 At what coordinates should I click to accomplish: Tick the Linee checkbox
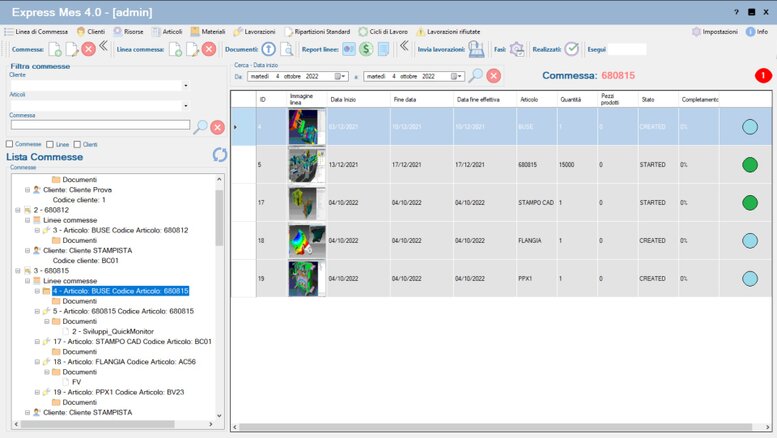49,145
